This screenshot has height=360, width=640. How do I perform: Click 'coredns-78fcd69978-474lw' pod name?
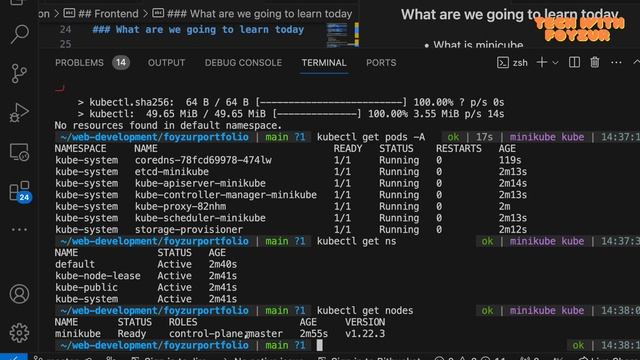(203, 160)
